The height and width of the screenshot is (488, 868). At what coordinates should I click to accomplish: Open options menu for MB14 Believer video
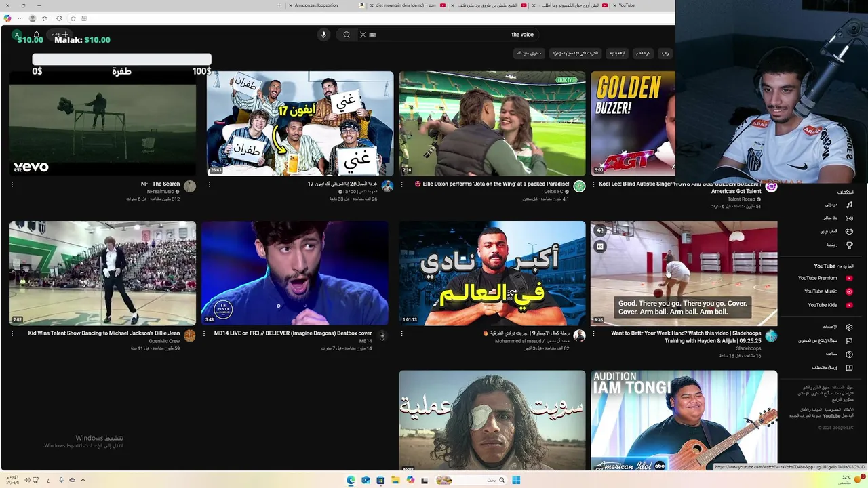pos(204,333)
